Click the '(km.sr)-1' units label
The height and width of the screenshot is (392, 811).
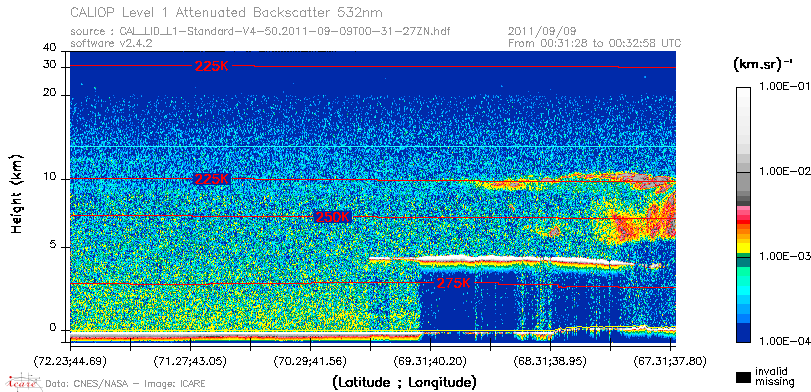click(x=763, y=65)
